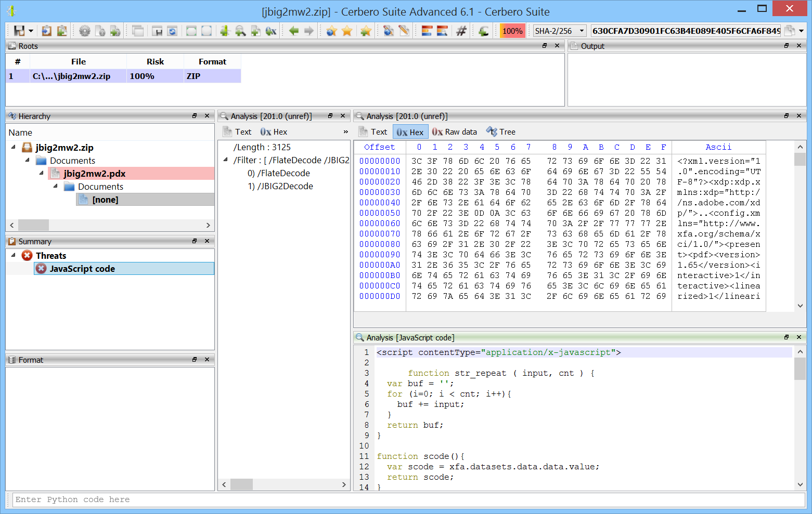Click the JavaScript code view vertical scrollbar
The image size is (812, 514).
point(800,418)
